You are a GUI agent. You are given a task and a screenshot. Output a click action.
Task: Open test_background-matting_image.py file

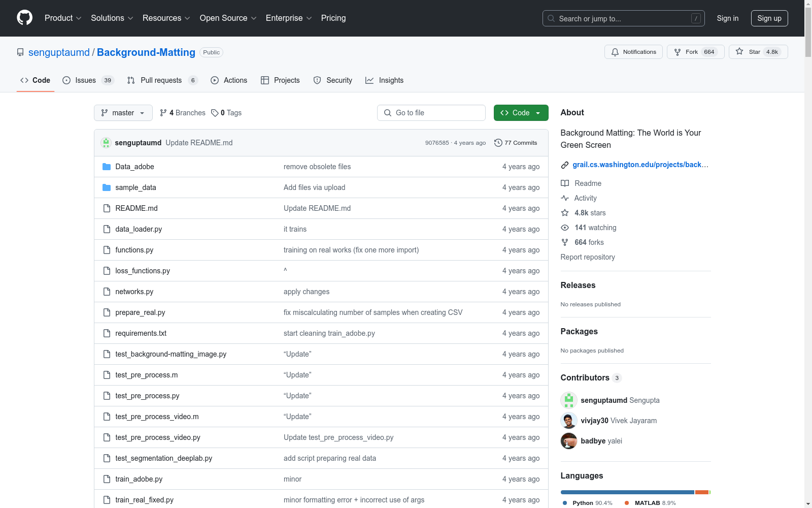171,354
